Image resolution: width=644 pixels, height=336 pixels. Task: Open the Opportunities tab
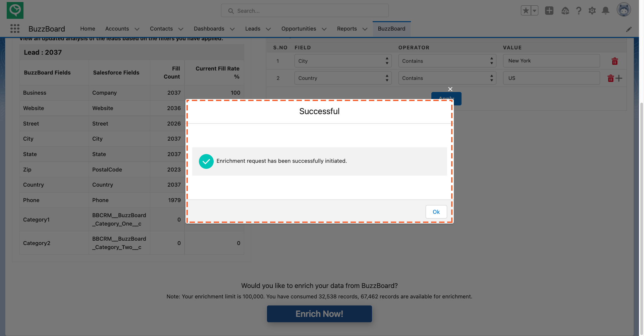pos(299,29)
